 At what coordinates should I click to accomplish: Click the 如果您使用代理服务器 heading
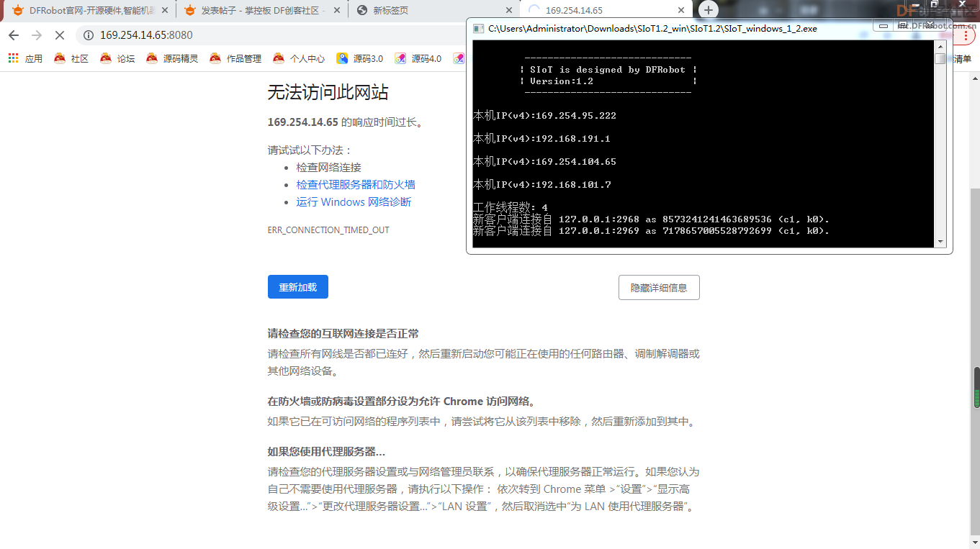click(326, 452)
